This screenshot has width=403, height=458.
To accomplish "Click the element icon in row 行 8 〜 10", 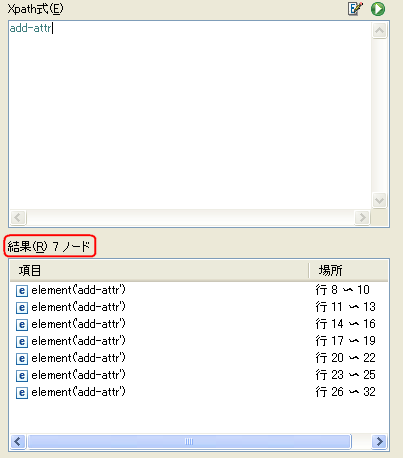I will coord(22,291).
